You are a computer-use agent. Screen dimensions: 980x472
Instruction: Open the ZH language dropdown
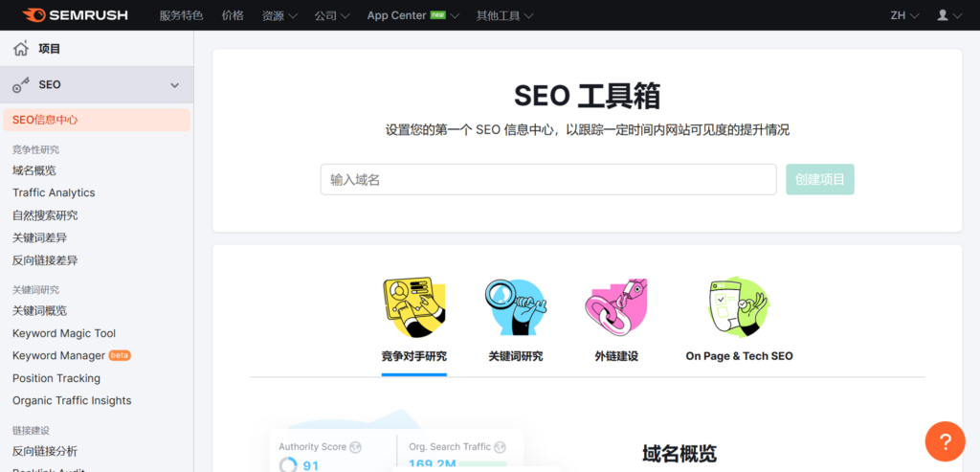pos(904,15)
